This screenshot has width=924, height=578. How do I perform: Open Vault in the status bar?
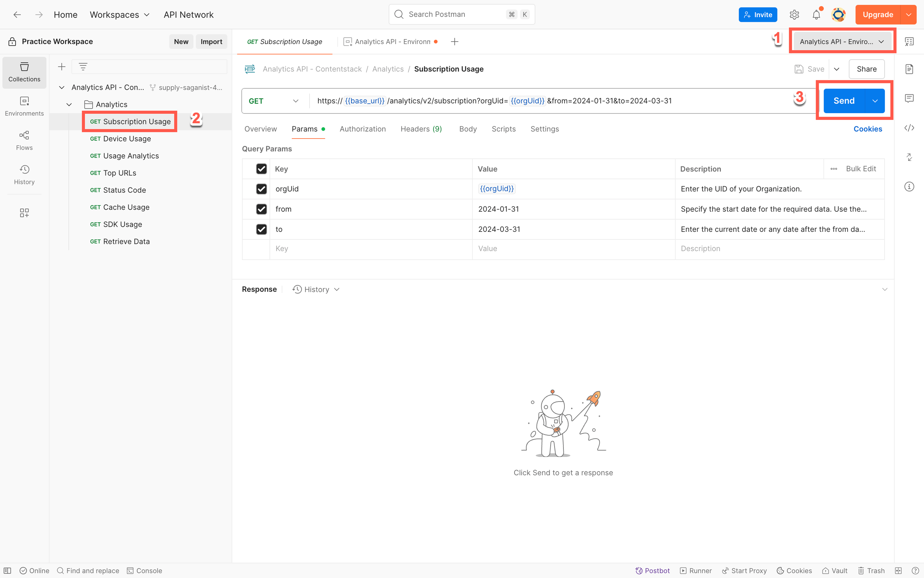coord(835,571)
